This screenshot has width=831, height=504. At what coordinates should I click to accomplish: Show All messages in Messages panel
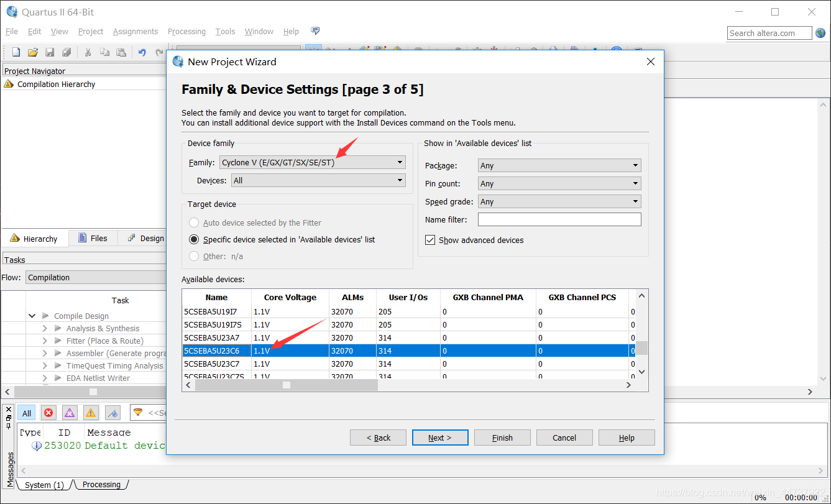pos(27,413)
